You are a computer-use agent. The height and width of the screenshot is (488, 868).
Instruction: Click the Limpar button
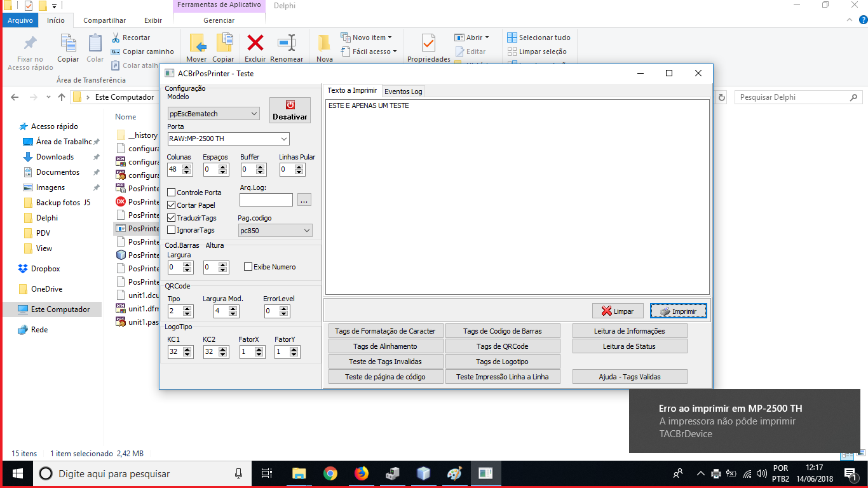618,311
